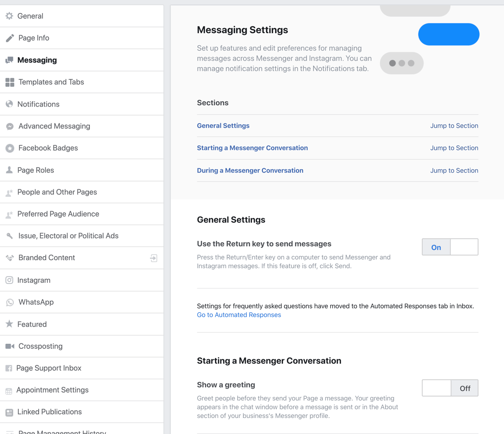Viewport: 504px width, 434px height.
Task: Click the icon beside Issue, Electoral or Political Ads
Action: point(10,236)
